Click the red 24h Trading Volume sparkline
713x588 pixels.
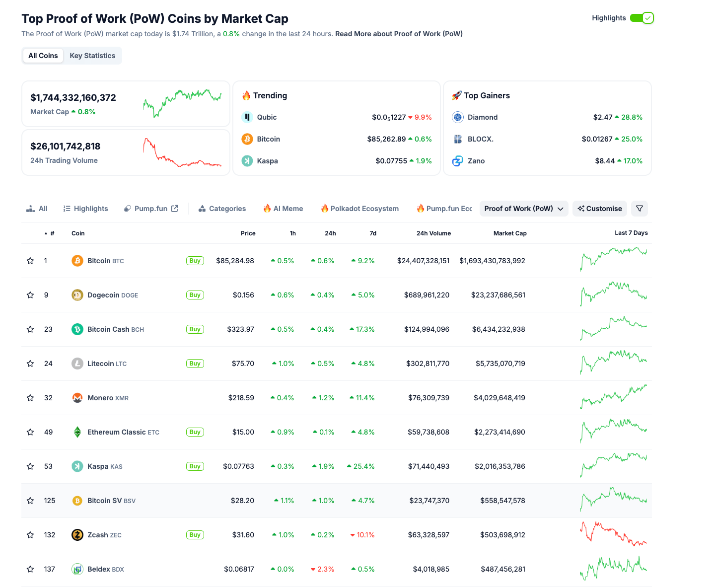click(x=182, y=152)
